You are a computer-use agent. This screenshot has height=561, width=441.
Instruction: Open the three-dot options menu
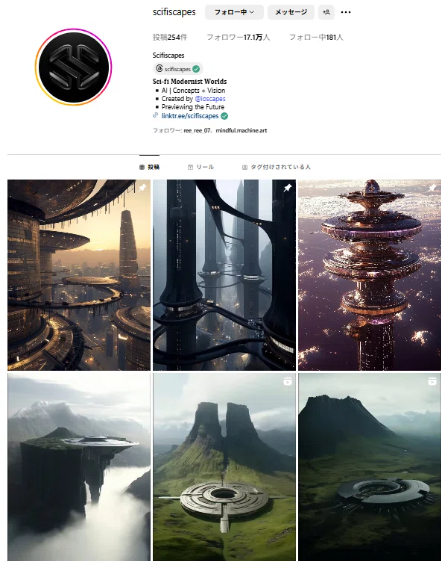(346, 12)
